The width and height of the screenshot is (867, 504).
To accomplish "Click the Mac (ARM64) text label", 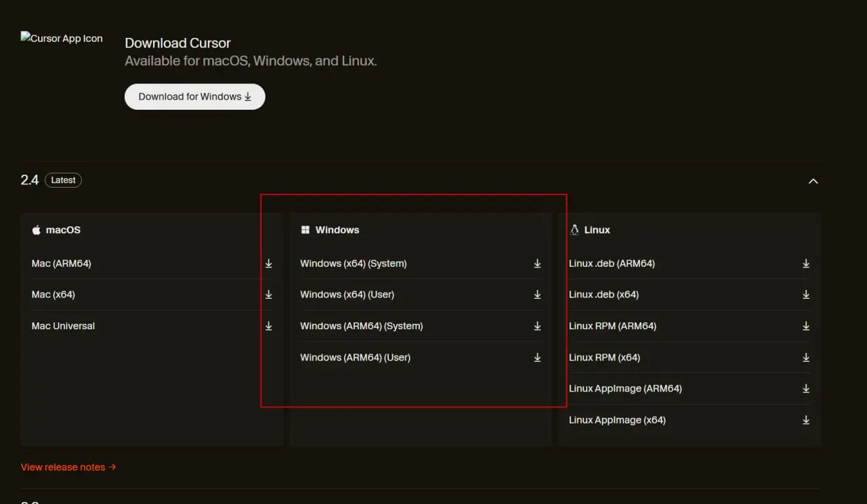I will [61, 264].
